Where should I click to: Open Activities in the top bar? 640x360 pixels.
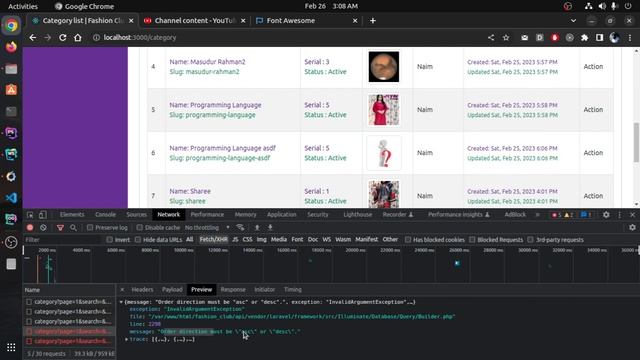(x=23, y=6)
